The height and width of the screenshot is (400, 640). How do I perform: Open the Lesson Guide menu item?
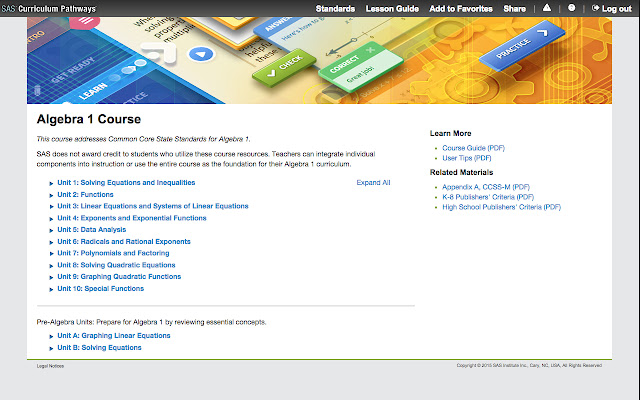pos(392,9)
